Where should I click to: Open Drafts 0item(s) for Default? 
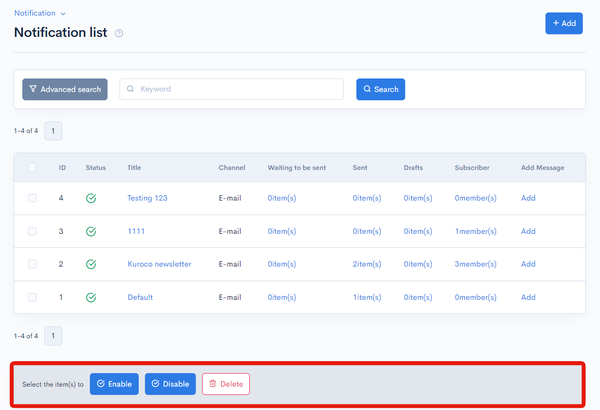[x=418, y=297]
